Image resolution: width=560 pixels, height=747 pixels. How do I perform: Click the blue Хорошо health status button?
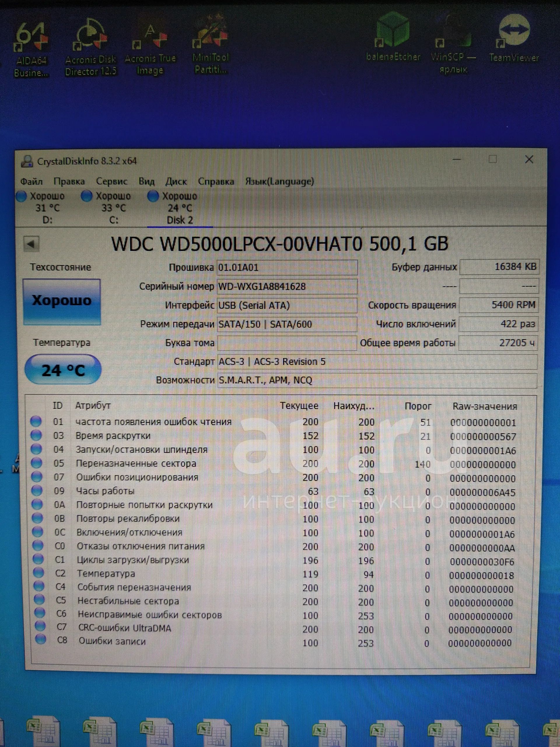pos(62,301)
